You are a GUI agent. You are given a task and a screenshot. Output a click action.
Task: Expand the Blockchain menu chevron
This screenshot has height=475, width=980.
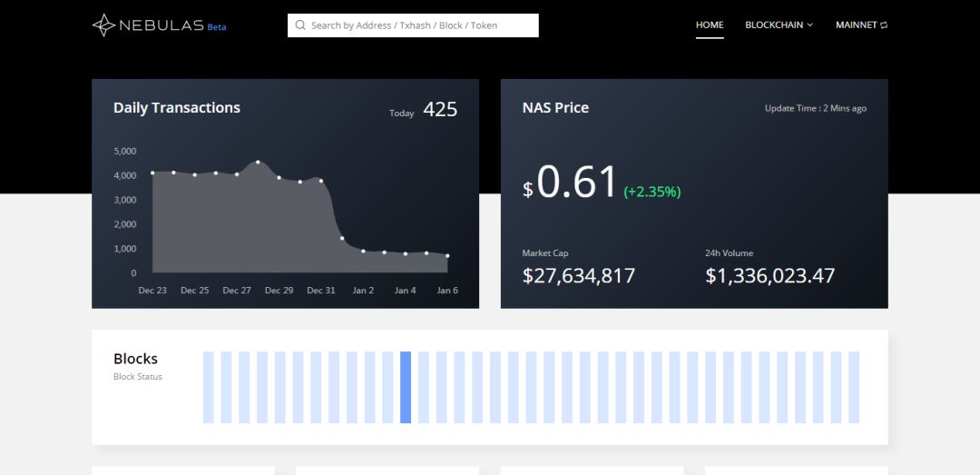point(810,25)
